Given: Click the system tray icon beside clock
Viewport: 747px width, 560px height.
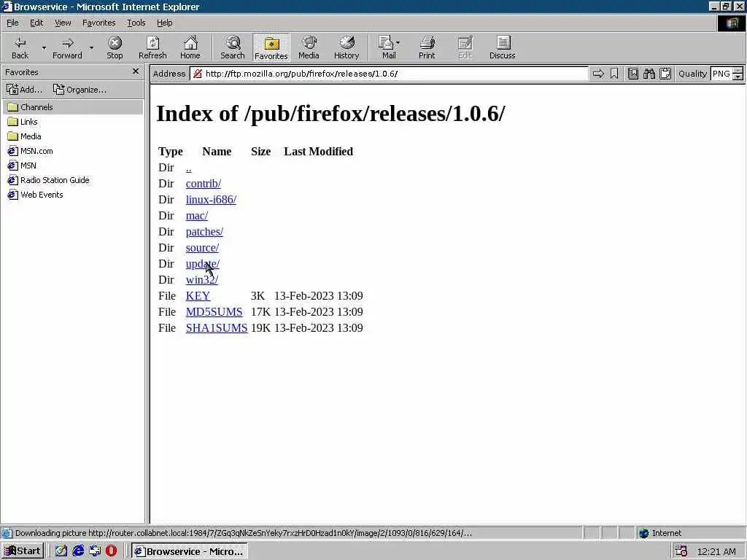Looking at the screenshot, I should click(681, 551).
